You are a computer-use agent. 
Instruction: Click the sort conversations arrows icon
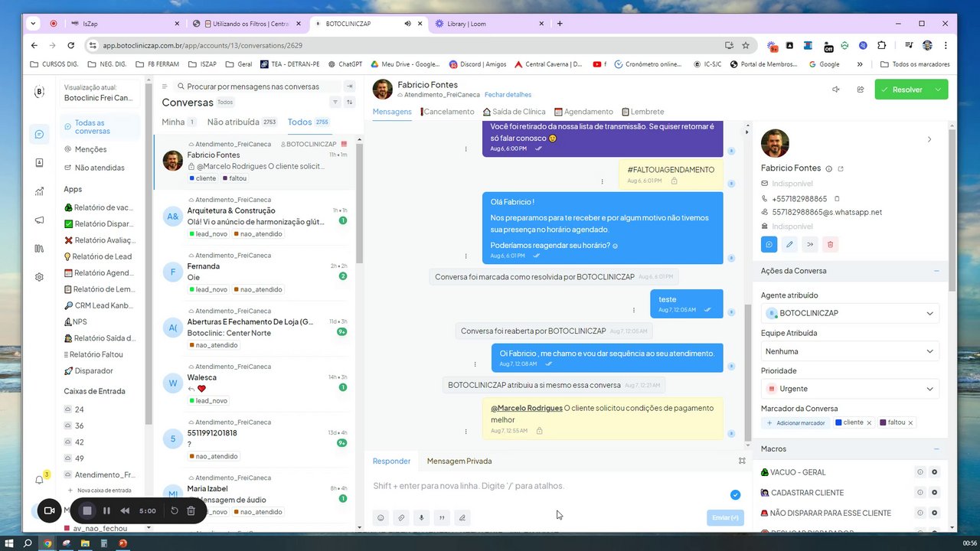350,103
